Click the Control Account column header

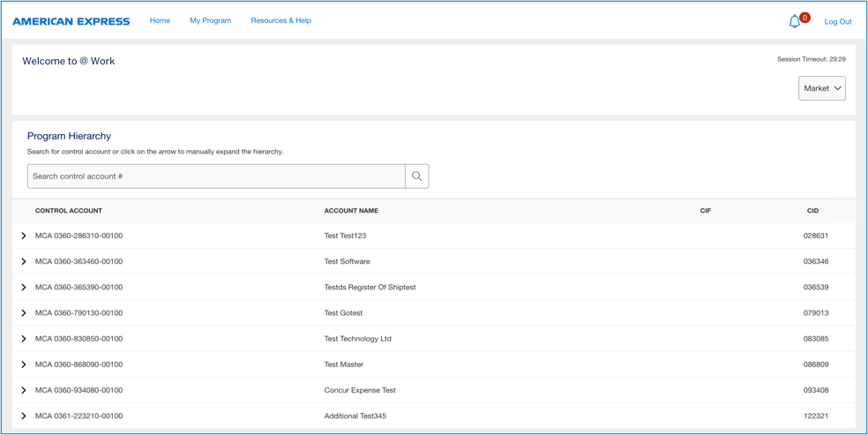(69, 211)
